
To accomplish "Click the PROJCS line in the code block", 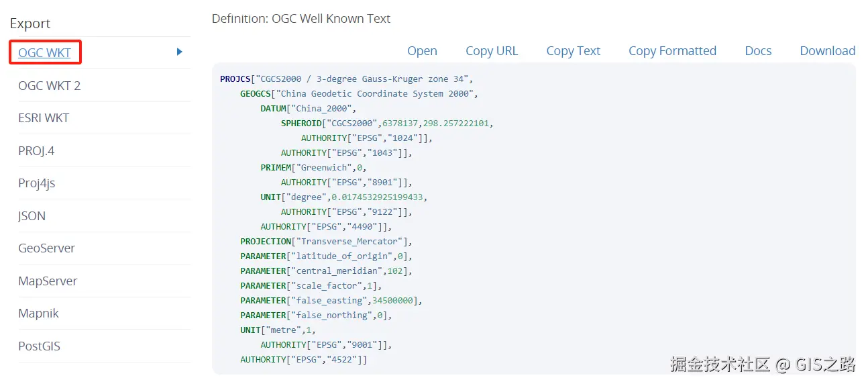I will 347,79.
